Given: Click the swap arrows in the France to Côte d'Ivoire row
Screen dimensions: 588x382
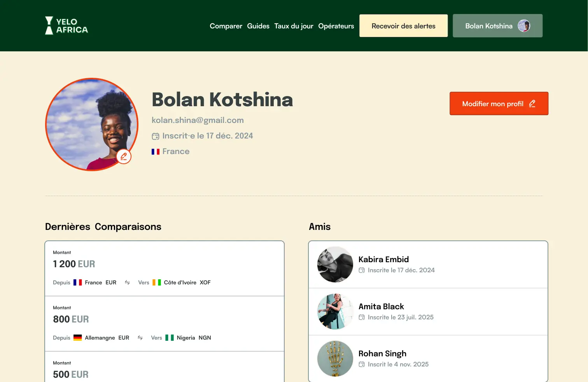Looking at the screenshot, I should click(x=127, y=282).
